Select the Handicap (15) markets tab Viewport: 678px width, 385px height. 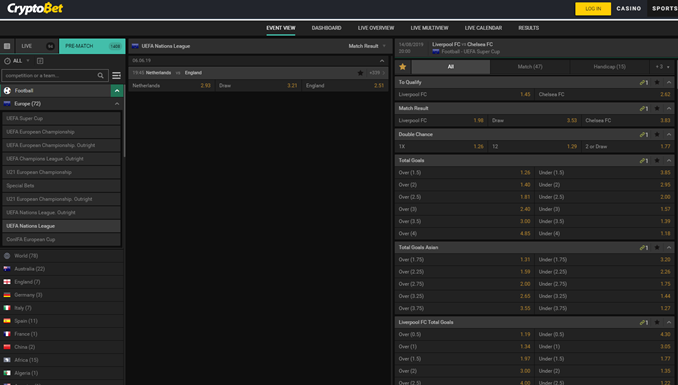click(x=610, y=67)
